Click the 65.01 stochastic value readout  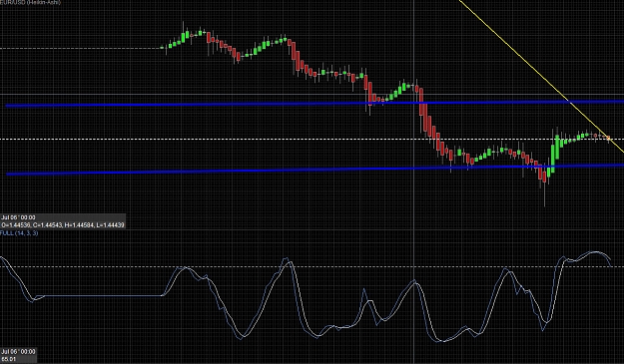[8, 359]
